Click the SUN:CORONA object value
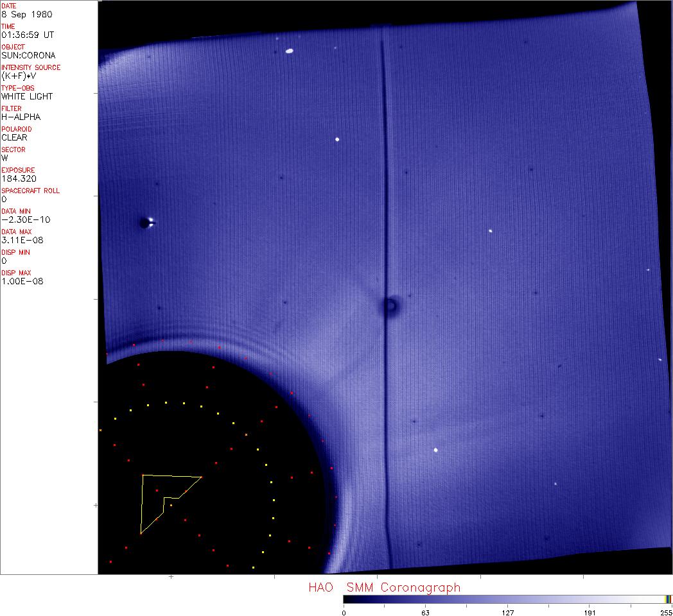673x616 pixels. pyautogui.click(x=28, y=55)
